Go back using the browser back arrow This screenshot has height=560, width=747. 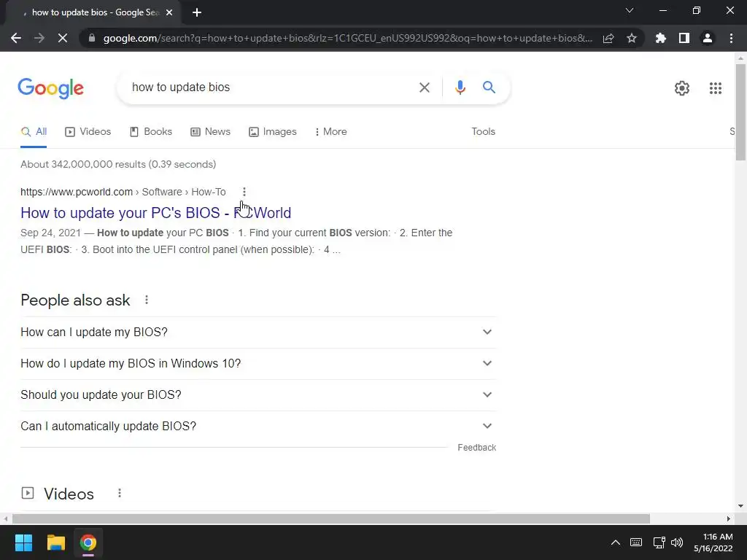click(16, 38)
